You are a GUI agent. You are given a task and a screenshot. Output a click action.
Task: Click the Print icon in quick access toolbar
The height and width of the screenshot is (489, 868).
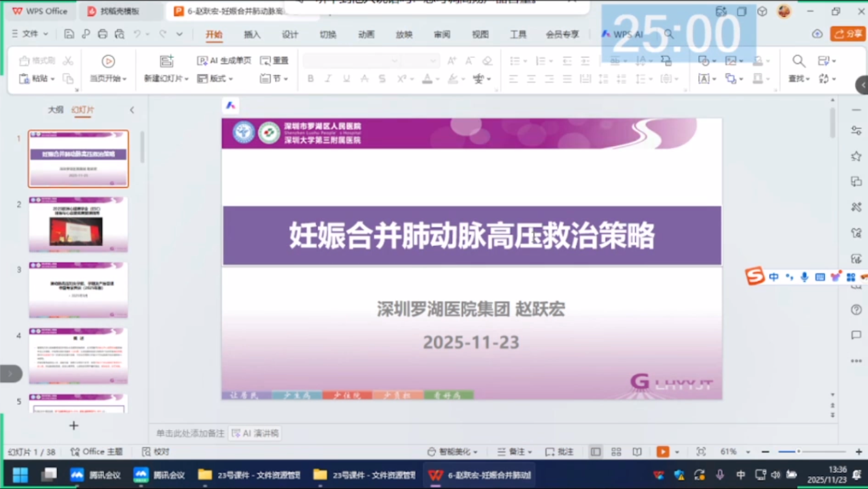pyautogui.click(x=102, y=34)
